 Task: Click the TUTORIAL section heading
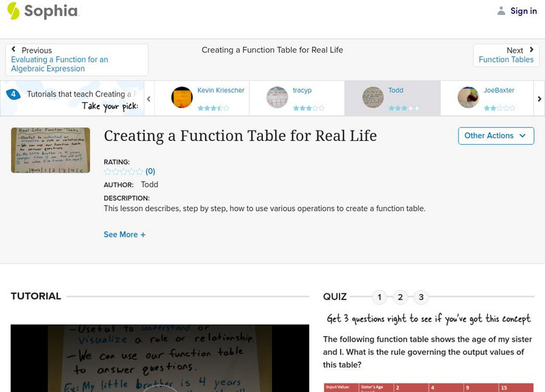[36, 296]
